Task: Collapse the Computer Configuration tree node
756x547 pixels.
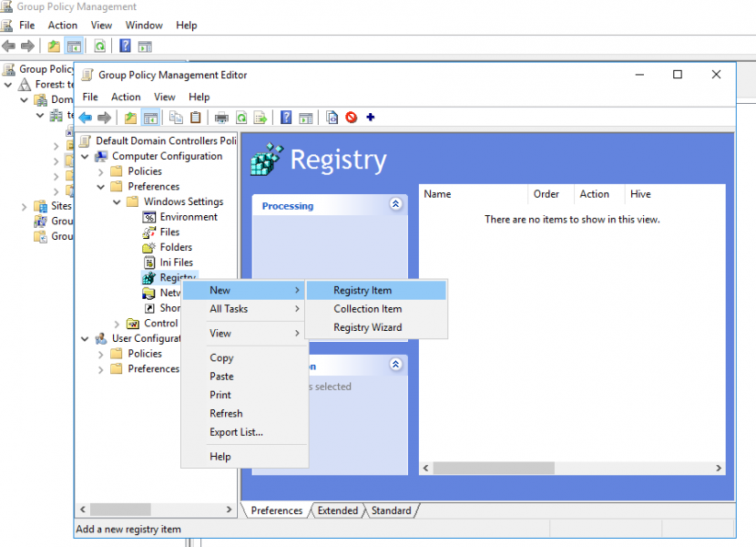Action: click(x=84, y=156)
